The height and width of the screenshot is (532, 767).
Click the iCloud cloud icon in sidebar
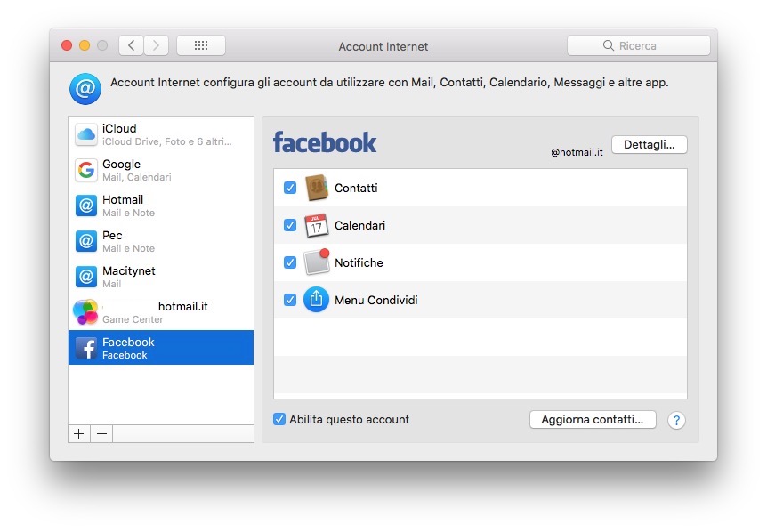[x=86, y=134]
